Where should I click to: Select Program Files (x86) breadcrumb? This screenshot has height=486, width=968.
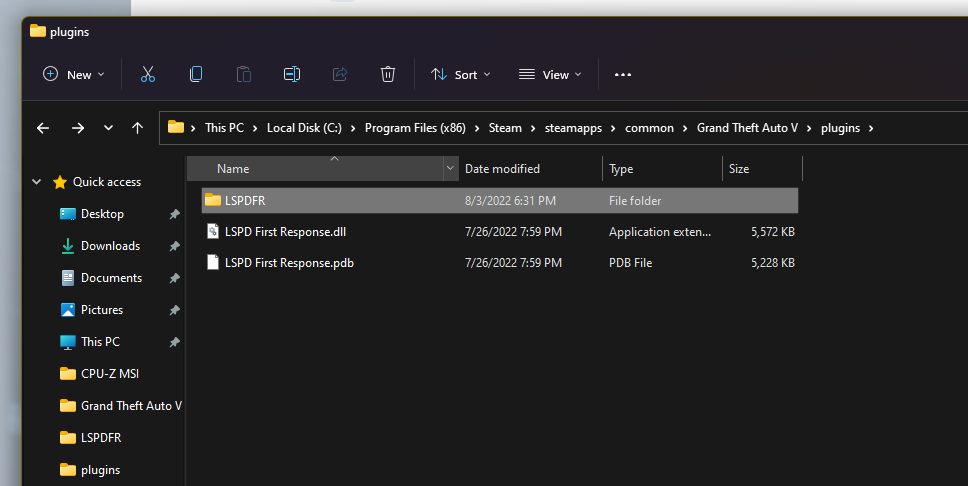click(415, 128)
